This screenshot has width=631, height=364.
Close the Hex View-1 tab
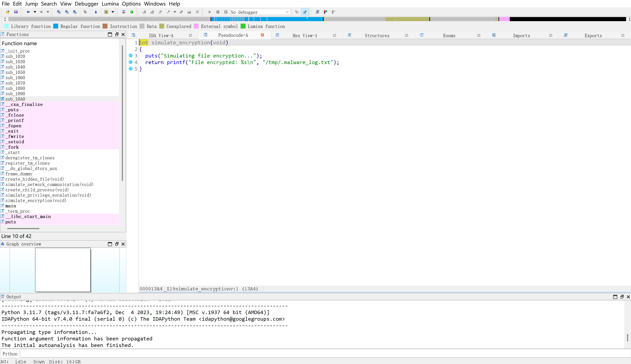335,36
